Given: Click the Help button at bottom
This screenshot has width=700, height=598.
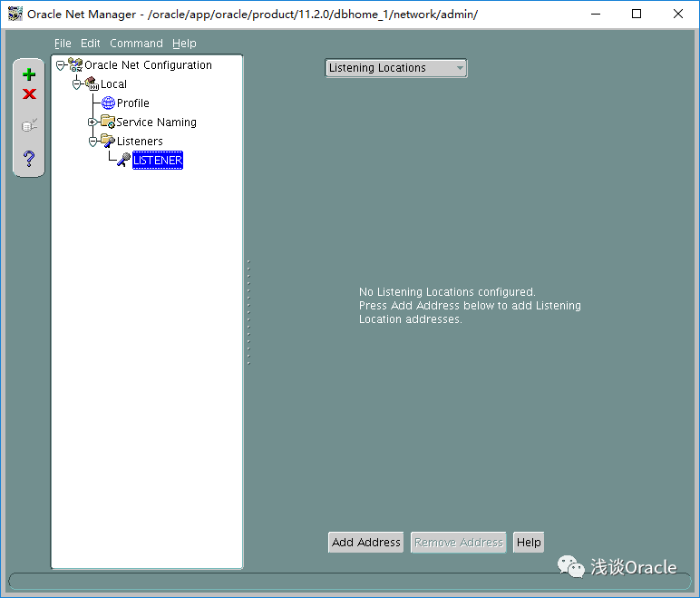Looking at the screenshot, I should click(x=529, y=542).
